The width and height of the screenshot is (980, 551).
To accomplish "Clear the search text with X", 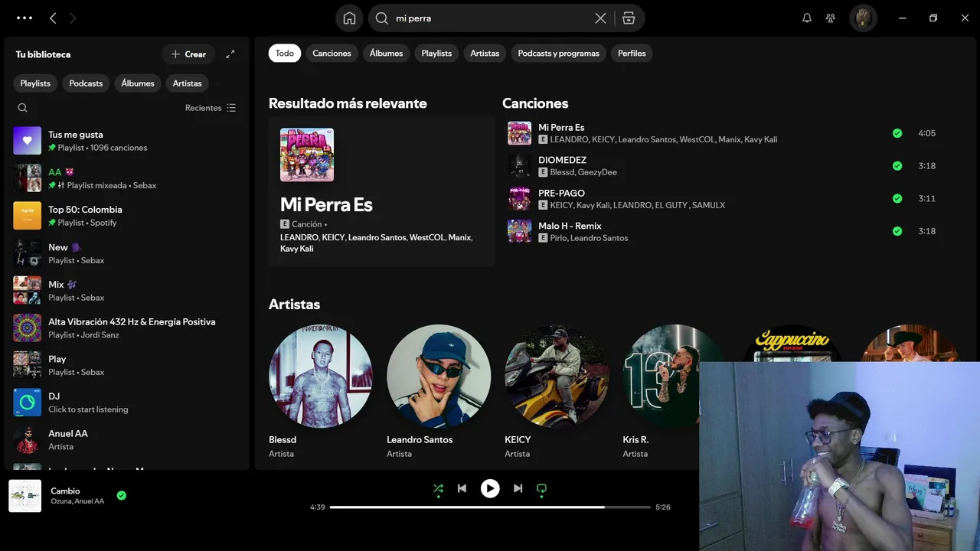I will [600, 18].
